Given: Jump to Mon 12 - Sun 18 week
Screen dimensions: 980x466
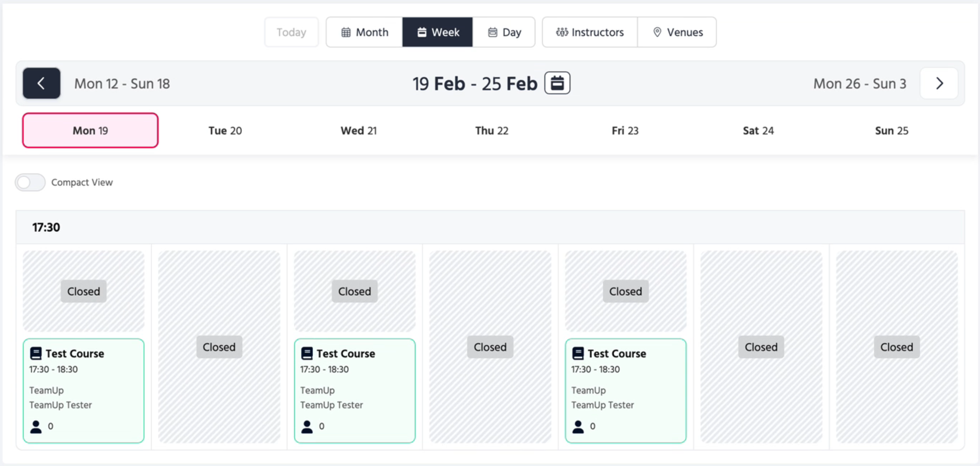Looking at the screenshot, I should tap(122, 84).
